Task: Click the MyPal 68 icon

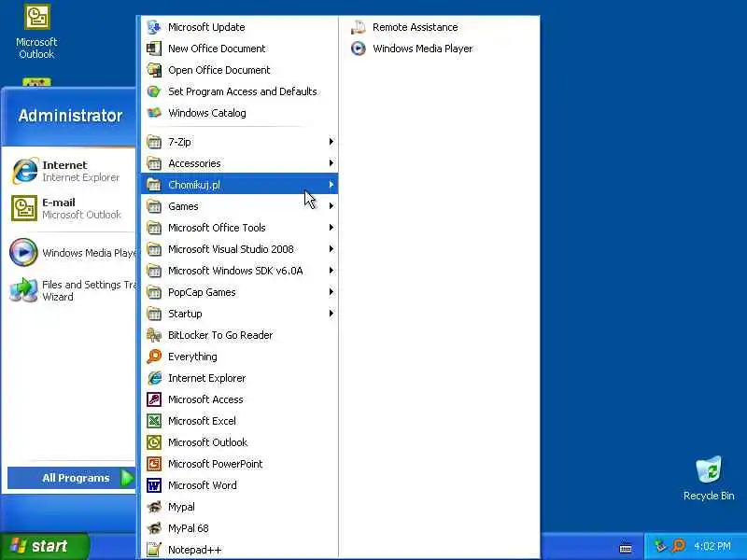Action: tap(154, 528)
